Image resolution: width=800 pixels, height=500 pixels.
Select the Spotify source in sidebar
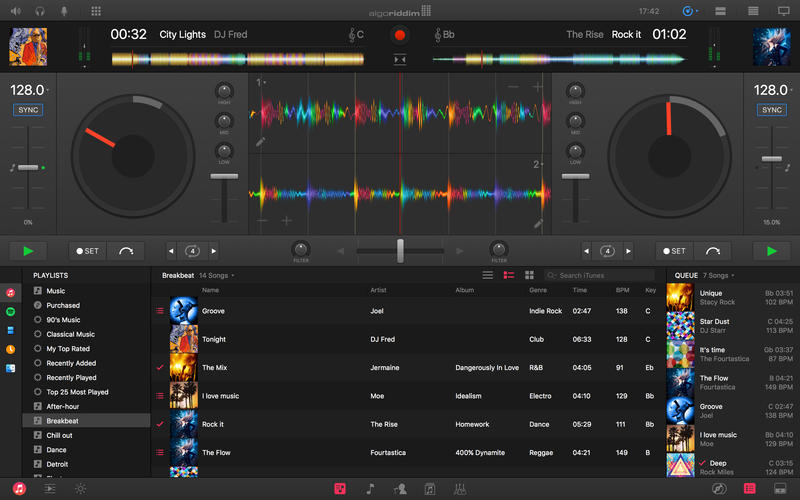click(10, 311)
